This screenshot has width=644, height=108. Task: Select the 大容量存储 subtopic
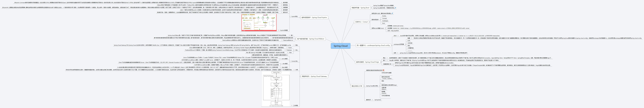[411, 48]
